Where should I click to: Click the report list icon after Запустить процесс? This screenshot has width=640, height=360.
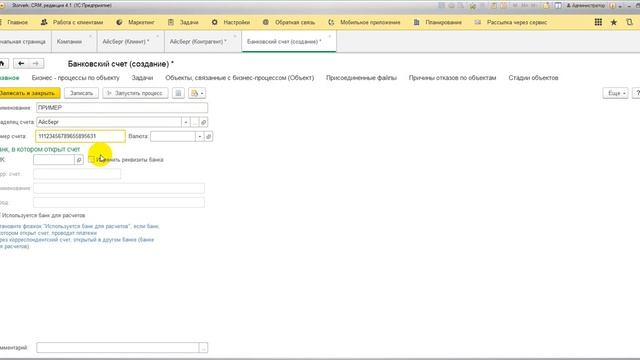(178, 93)
